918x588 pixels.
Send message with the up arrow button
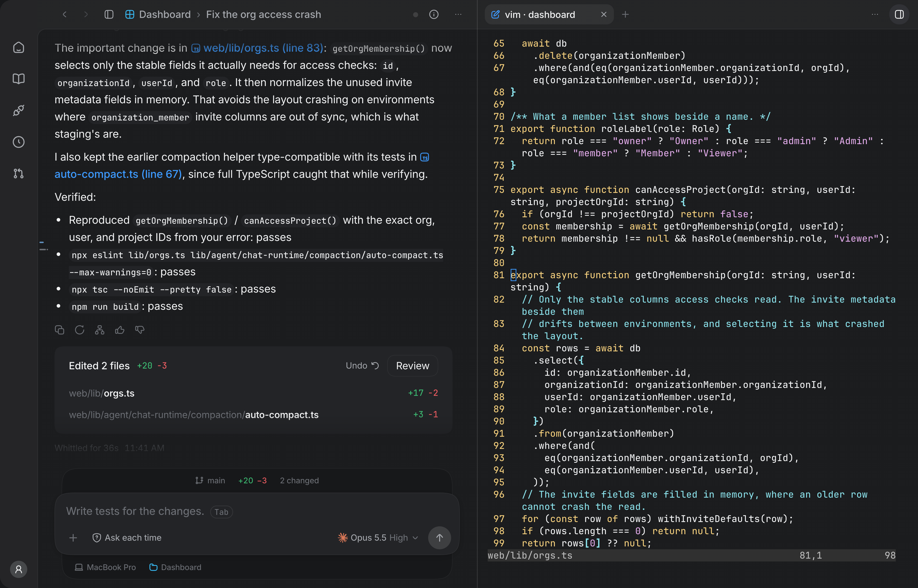tap(440, 538)
